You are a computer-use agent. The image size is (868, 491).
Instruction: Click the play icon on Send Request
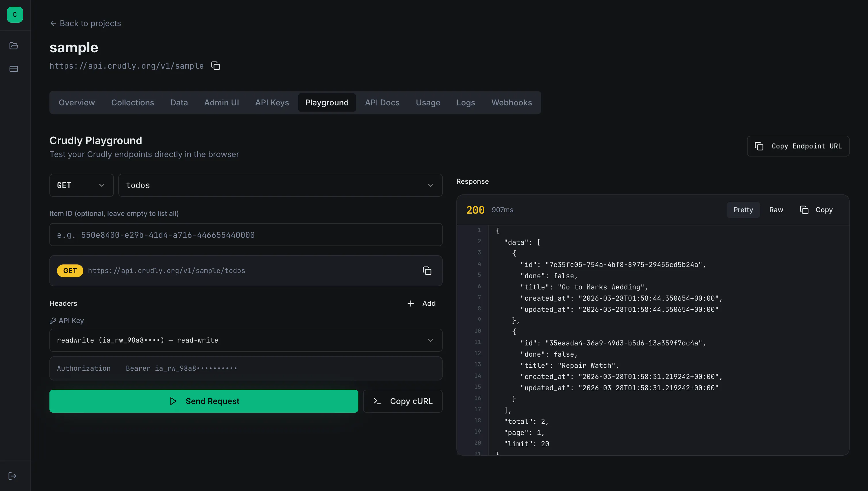[173, 401]
